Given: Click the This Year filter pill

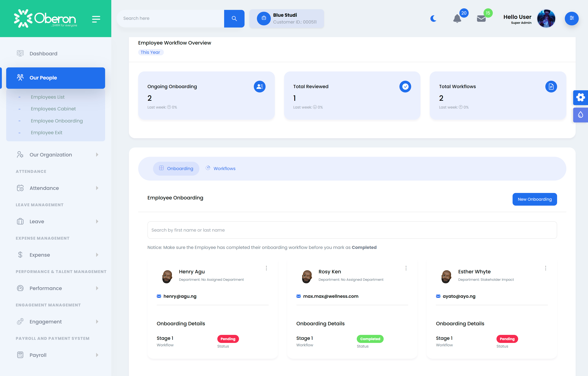Looking at the screenshot, I should pyautogui.click(x=151, y=52).
